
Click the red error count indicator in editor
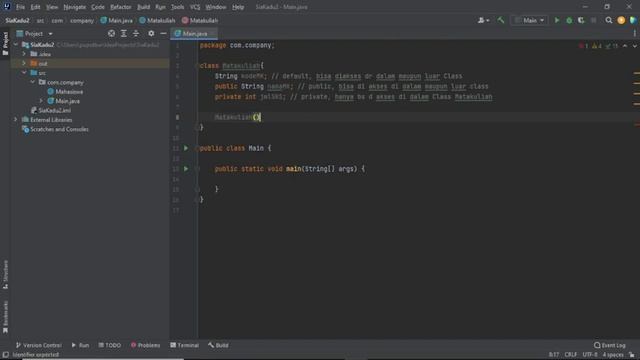(584, 46)
